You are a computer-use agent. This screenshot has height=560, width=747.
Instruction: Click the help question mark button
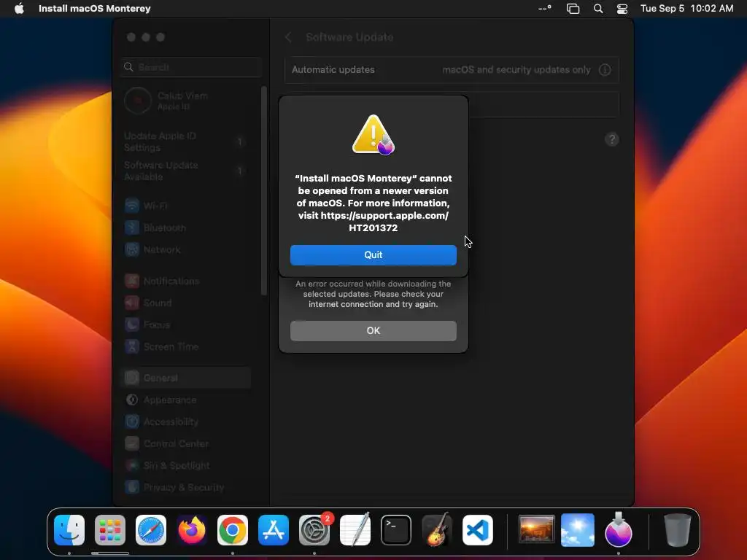[612, 139]
